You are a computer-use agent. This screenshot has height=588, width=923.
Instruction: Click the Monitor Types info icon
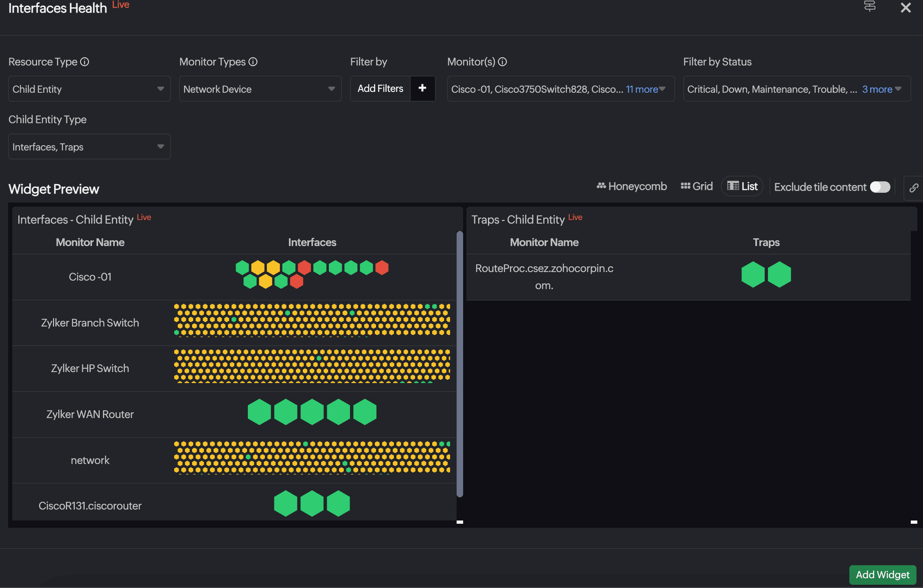[x=253, y=62]
